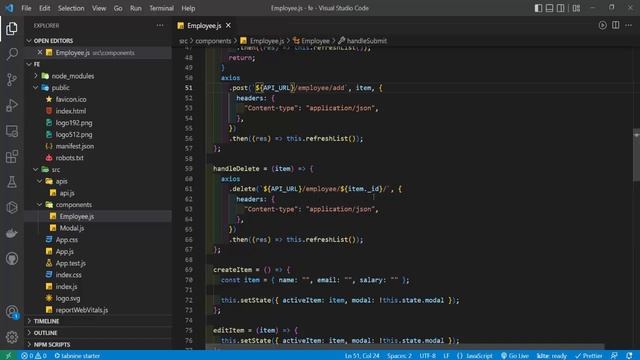Open the Extensions view
640x360 pixels.
point(12,156)
